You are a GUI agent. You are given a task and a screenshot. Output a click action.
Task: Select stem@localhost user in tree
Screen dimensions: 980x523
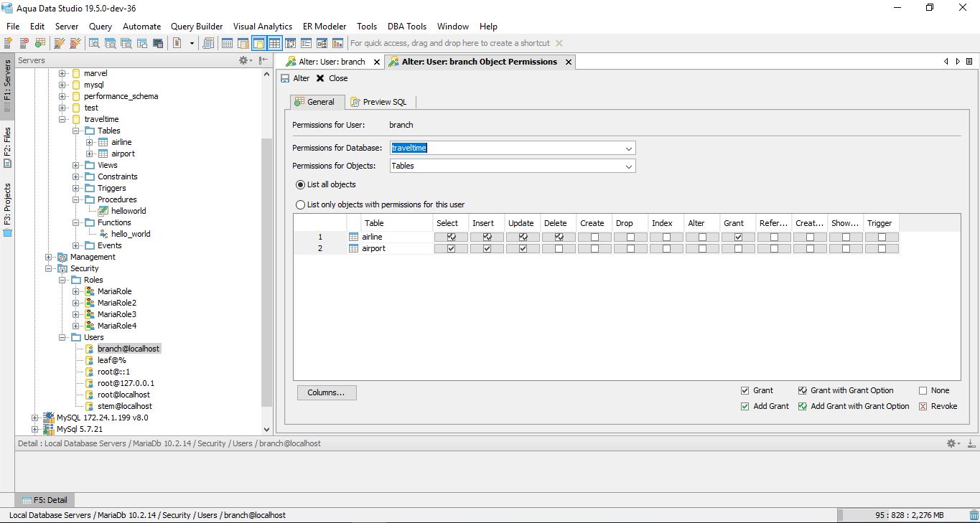coord(125,406)
